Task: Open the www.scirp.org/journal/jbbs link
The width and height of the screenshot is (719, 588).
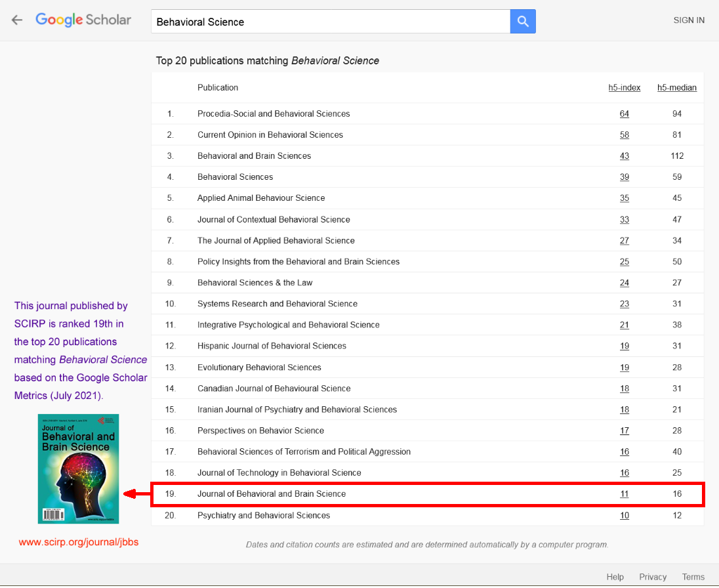Action: (x=79, y=542)
